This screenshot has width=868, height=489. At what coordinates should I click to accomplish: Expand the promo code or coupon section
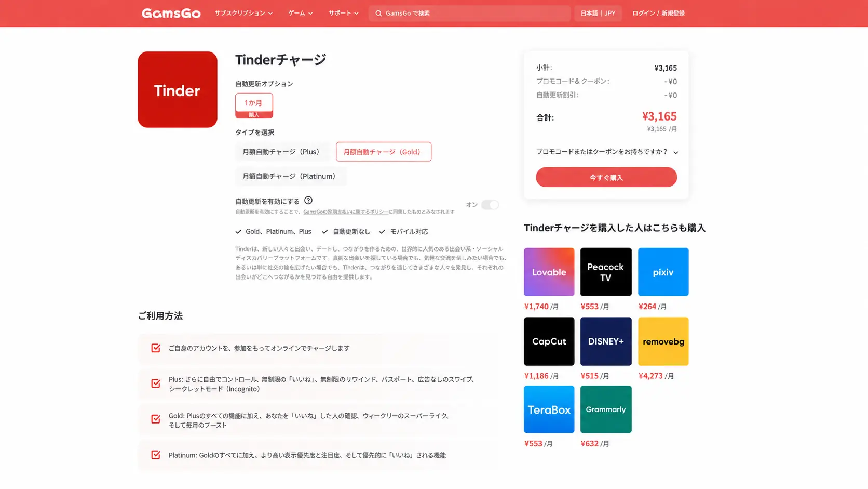(606, 152)
